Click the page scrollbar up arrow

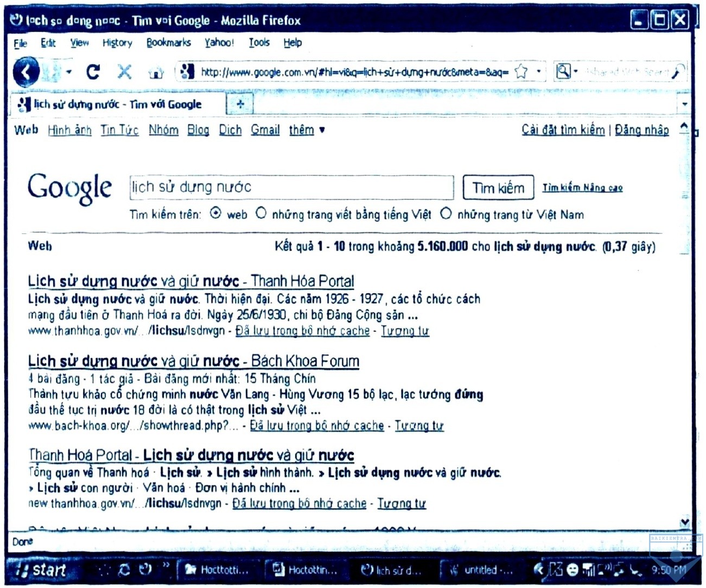(684, 127)
